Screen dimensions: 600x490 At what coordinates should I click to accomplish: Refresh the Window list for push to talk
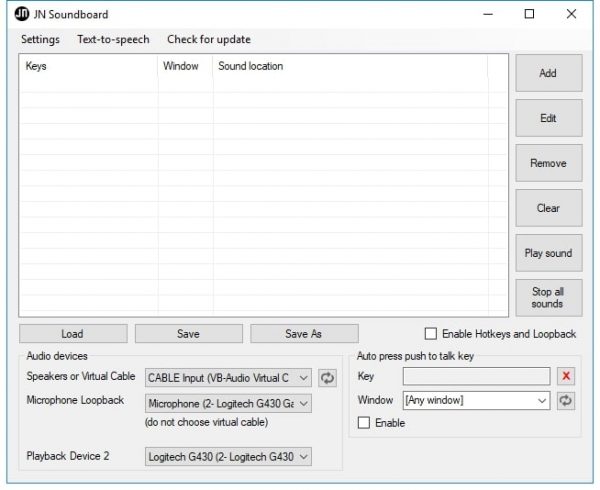click(x=567, y=401)
